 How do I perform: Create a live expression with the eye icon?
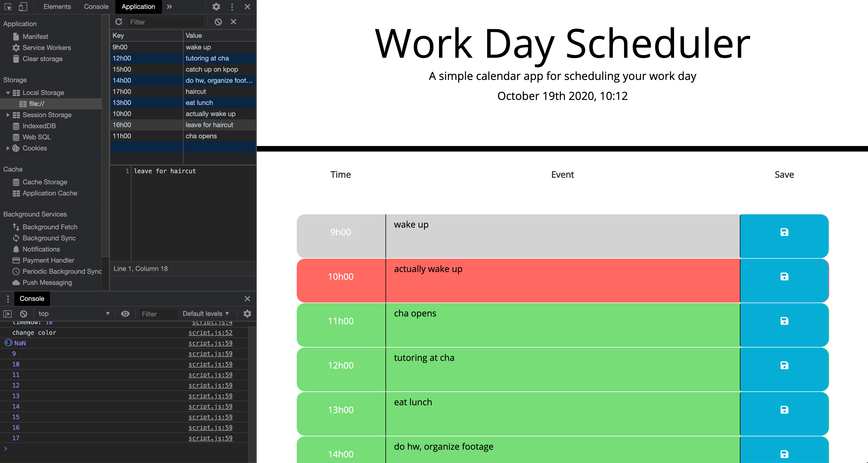125,314
